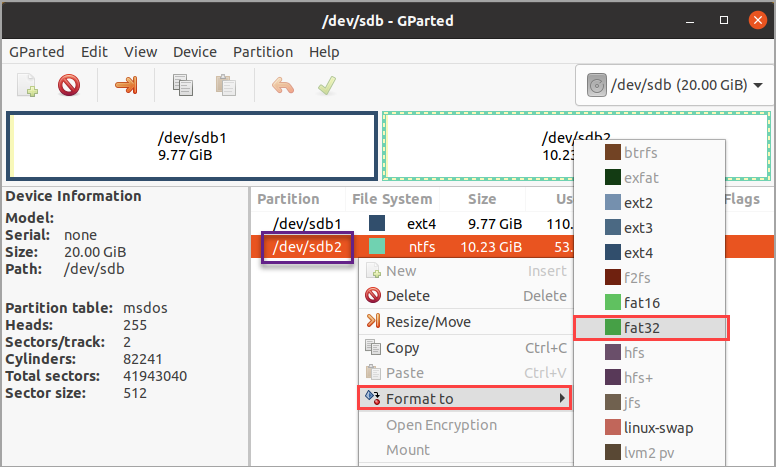This screenshot has height=467, width=776.
Task: Select the /dev/sdb1 row in partition list
Action: [412, 224]
